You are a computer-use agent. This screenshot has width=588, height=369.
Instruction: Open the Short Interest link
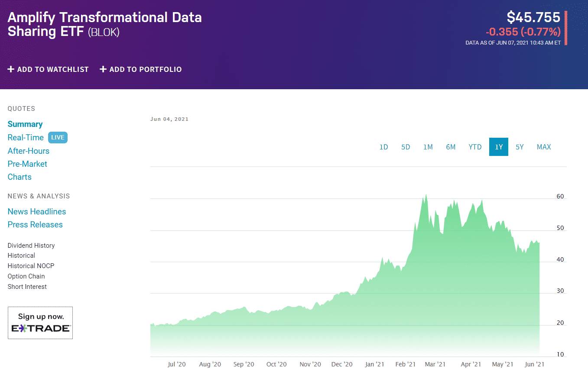(x=27, y=287)
